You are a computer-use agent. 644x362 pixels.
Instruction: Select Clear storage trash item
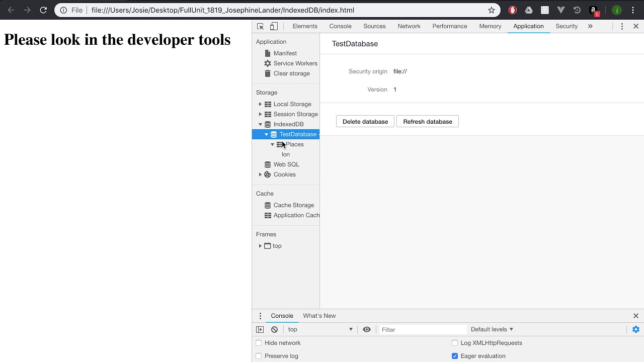[291, 73]
